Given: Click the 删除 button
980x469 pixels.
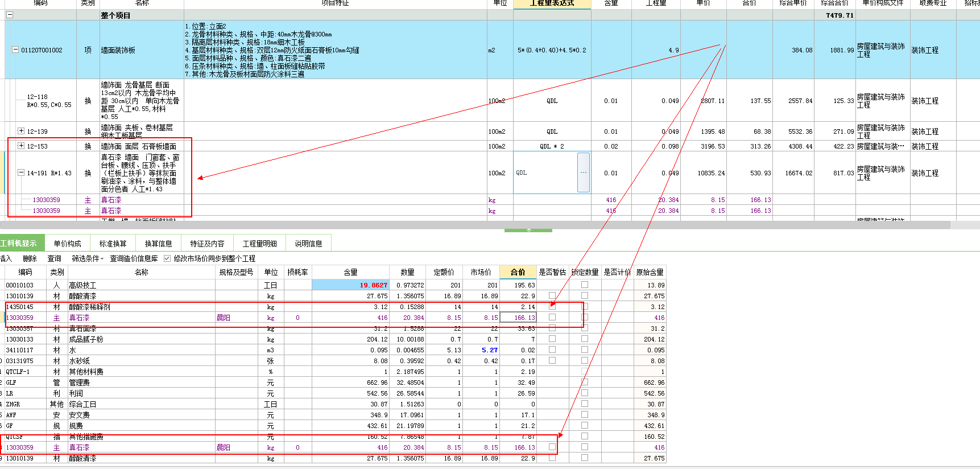Looking at the screenshot, I should [30, 258].
